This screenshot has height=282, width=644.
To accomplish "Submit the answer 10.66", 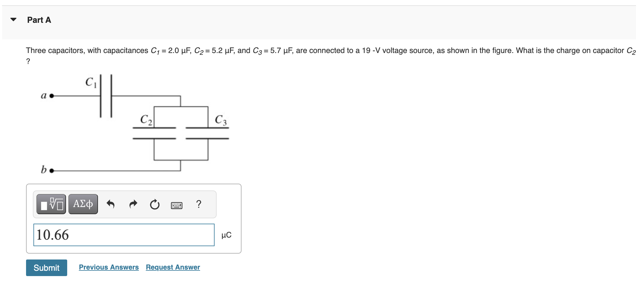I will coord(46,267).
